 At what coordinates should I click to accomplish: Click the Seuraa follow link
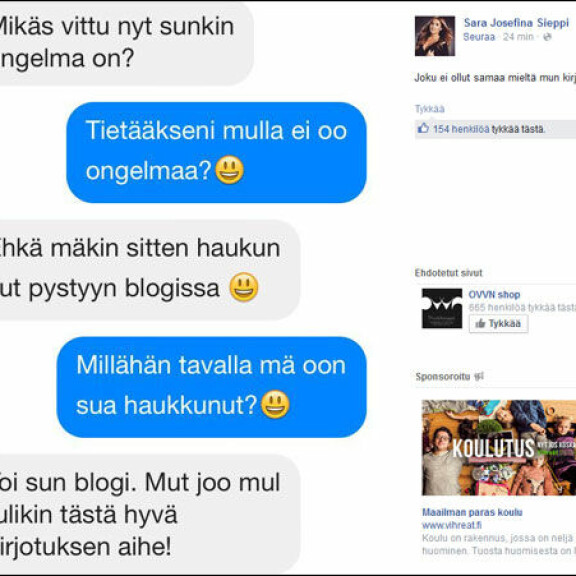[x=479, y=37]
